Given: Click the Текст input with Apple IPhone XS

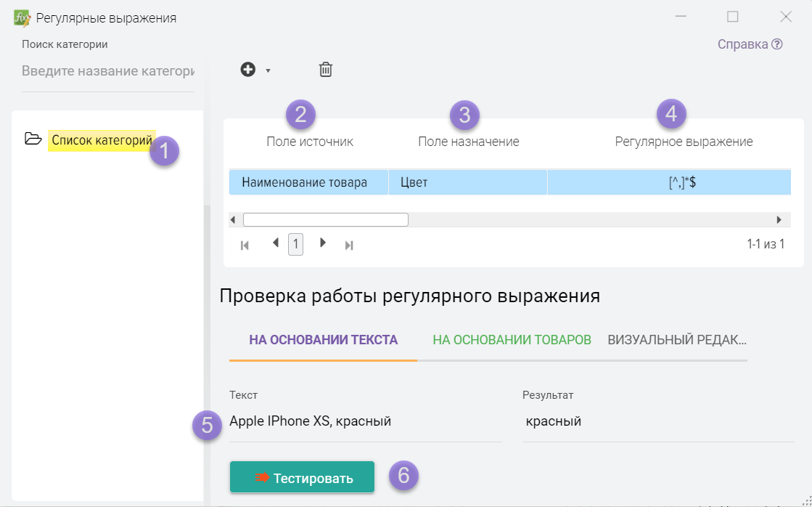Looking at the screenshot, I should click(x=365, y=421).
